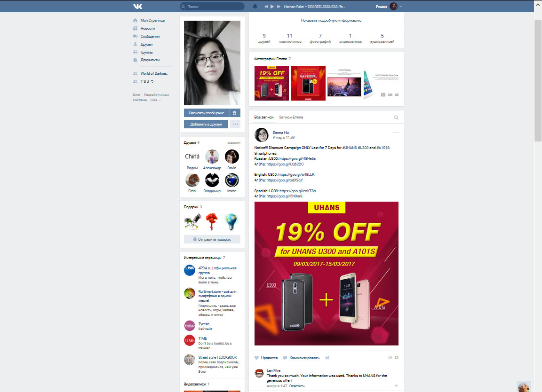The image size is (542, 392).
Task: Switch to Записи Emma tab
Action: pyautogui.click(x=291, y=118)
